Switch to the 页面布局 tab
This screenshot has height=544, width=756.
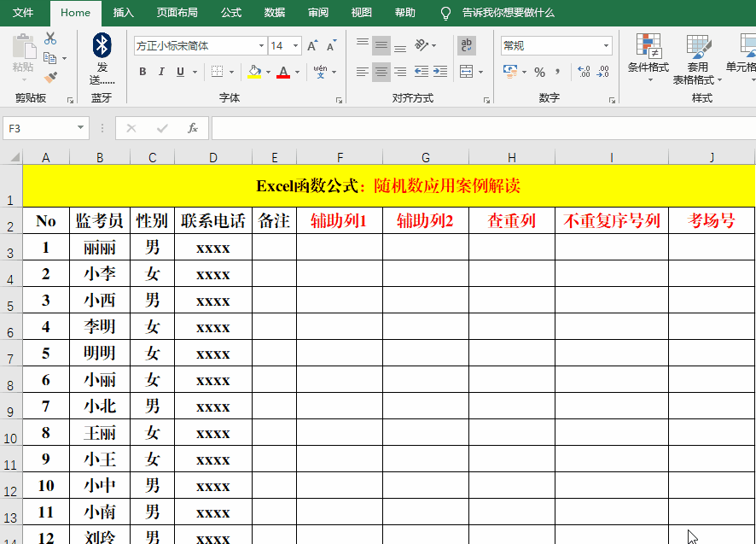(x=177, y=13)
